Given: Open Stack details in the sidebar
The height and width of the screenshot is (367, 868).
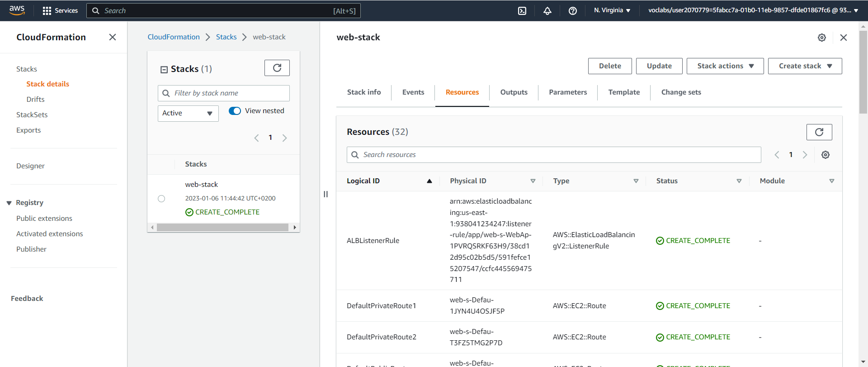Looking at the screenshot, I should point(48,84).
